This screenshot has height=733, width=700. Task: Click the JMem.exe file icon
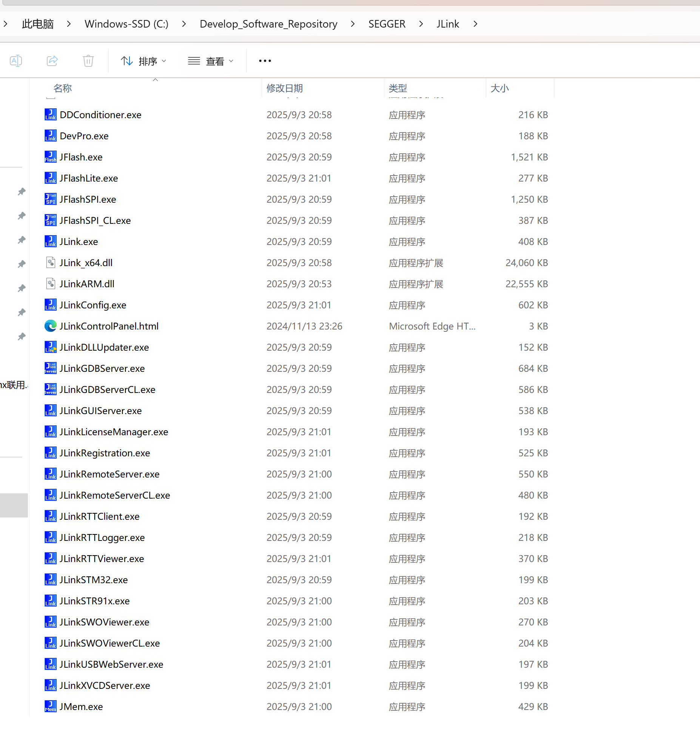click(51, 707)
